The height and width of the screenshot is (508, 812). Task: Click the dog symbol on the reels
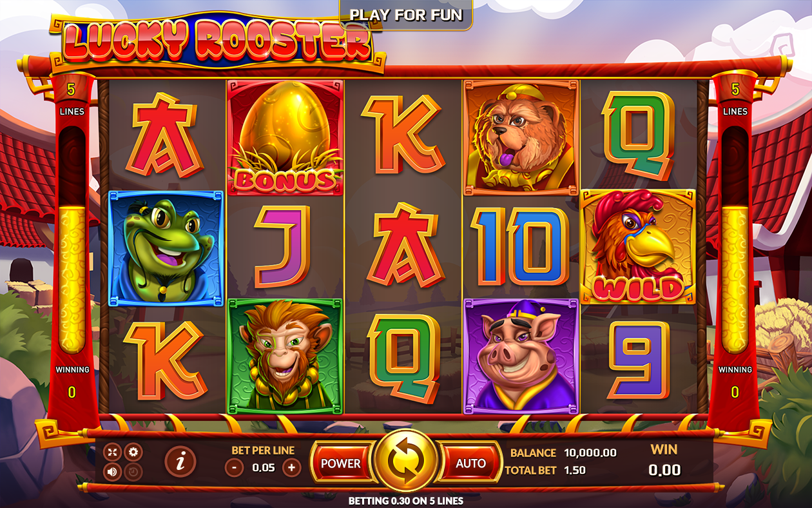(521, 137)
